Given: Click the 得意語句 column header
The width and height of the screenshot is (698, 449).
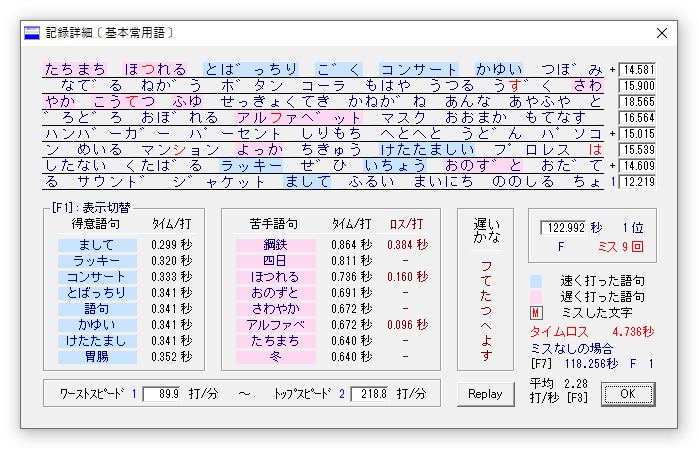Looking at the screenshot, I should 96,224.
